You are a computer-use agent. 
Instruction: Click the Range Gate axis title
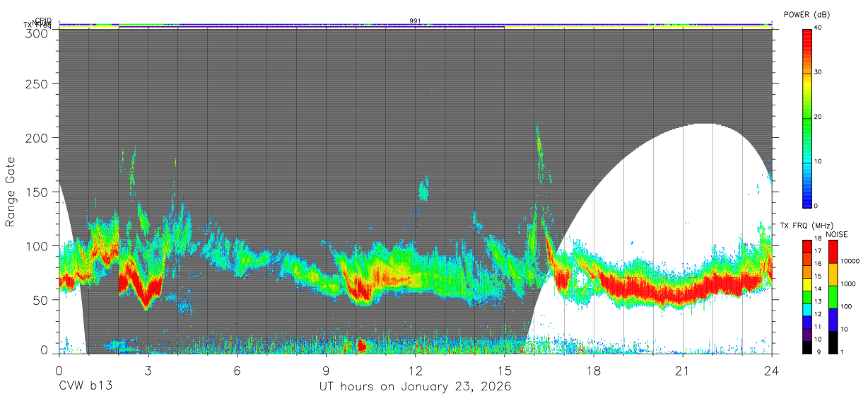[x=11, y=192]
